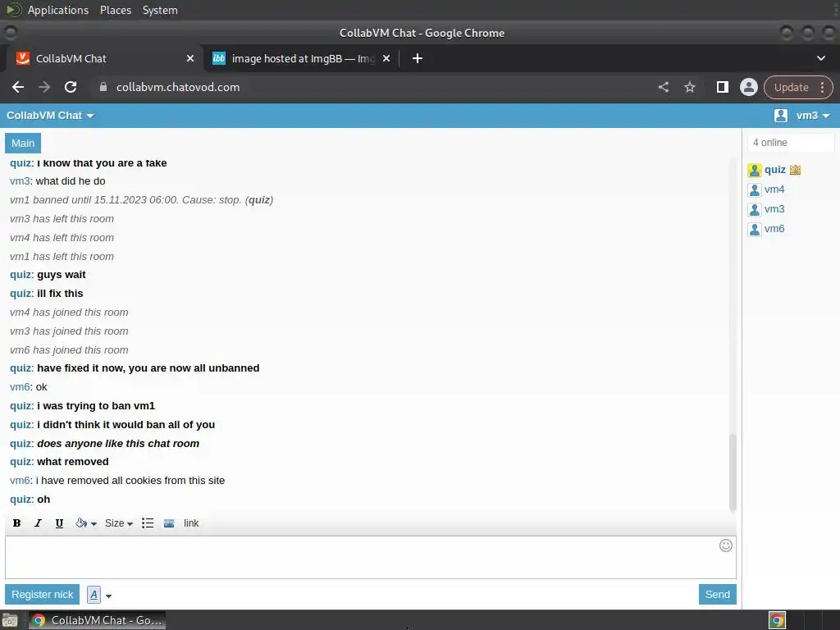Open the Places menu

[x=116, y=10]
